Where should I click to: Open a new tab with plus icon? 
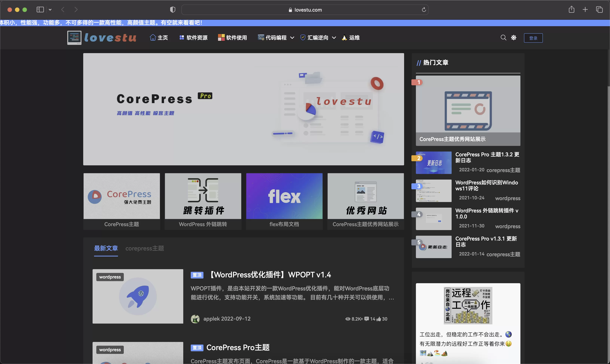pyautogui.click(x=585, y=10)
